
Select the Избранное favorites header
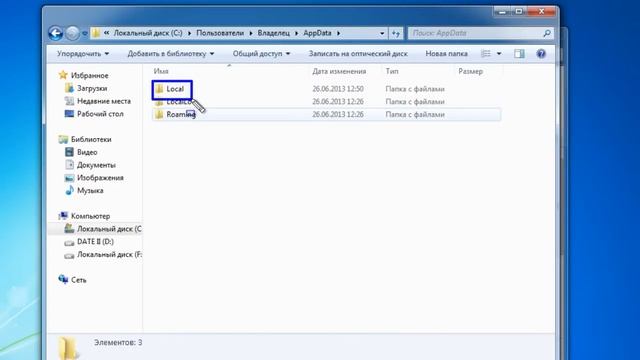click(89, 76)
